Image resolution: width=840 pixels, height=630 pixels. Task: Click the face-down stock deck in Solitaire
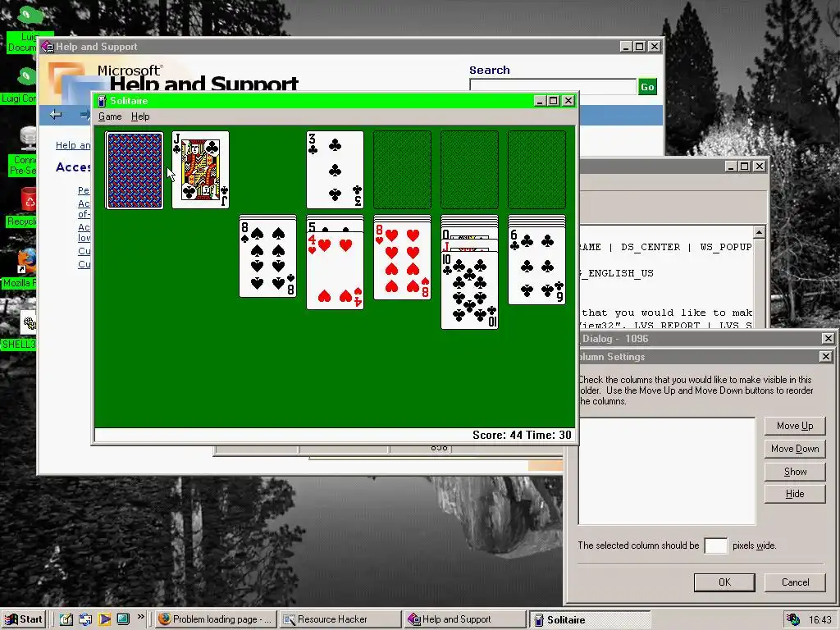[135, 170]
